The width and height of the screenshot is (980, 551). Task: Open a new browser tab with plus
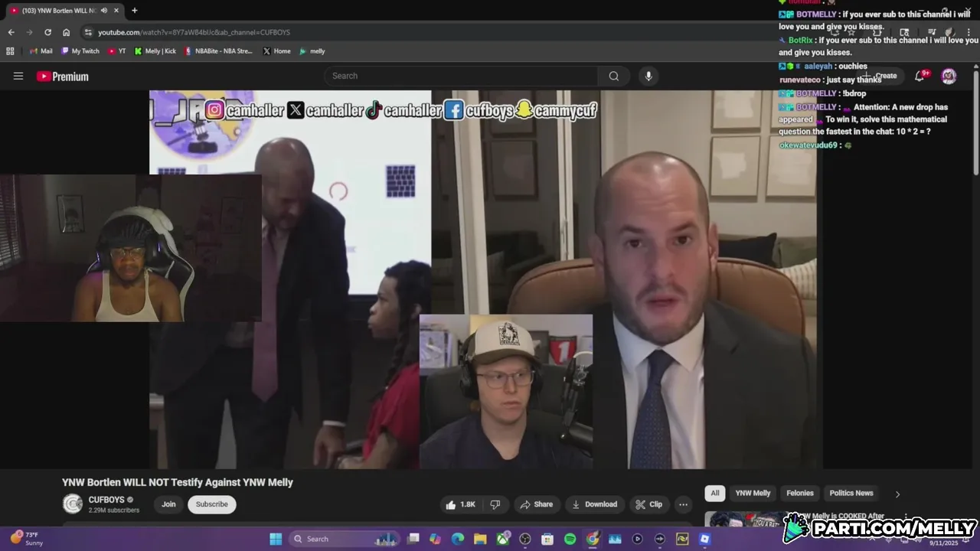pos(135,11)
